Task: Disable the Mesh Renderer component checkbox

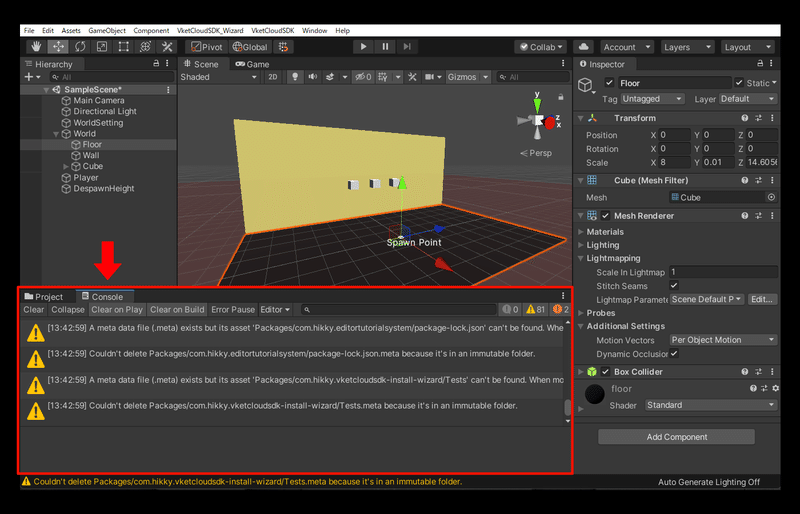Action: click(606, 215)
